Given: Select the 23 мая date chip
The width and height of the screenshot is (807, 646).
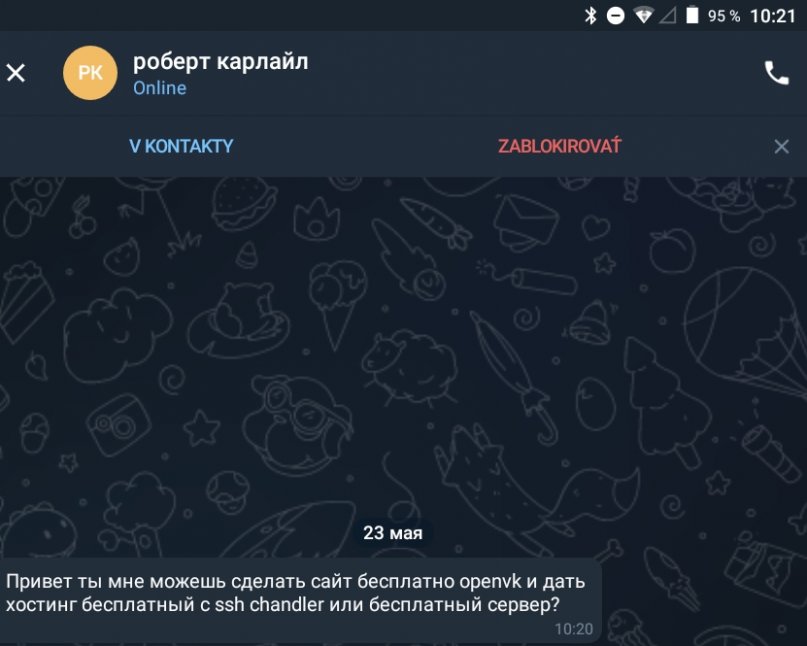Looking at the screenshot, I should point(393,533).
